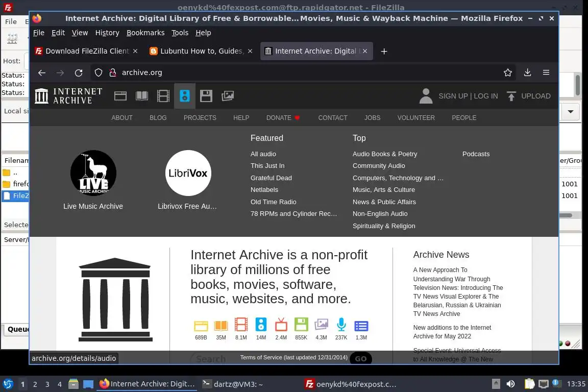Reload the page with the refresh button
This screenshot has width=588, height=392.
[x=79, y=73]
